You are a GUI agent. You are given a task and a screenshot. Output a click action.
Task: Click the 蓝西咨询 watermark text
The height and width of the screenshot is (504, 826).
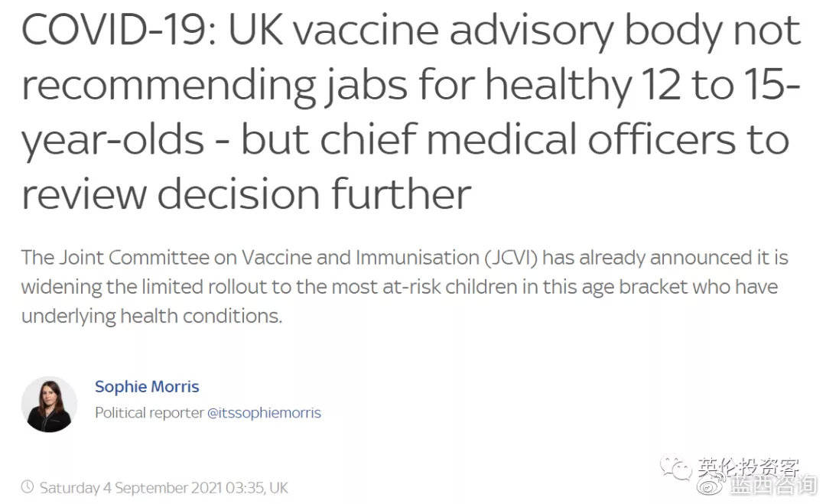(x=773, y=486)
